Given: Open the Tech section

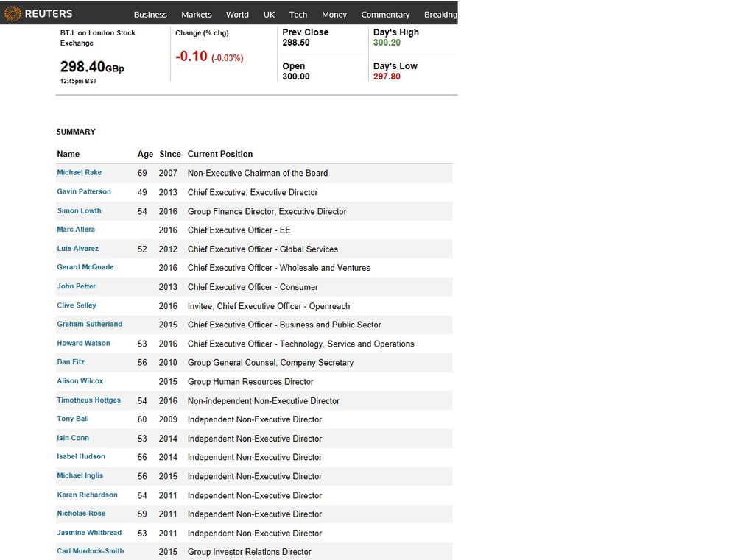Looking at the screenshot, I should (x=298, y=15).
